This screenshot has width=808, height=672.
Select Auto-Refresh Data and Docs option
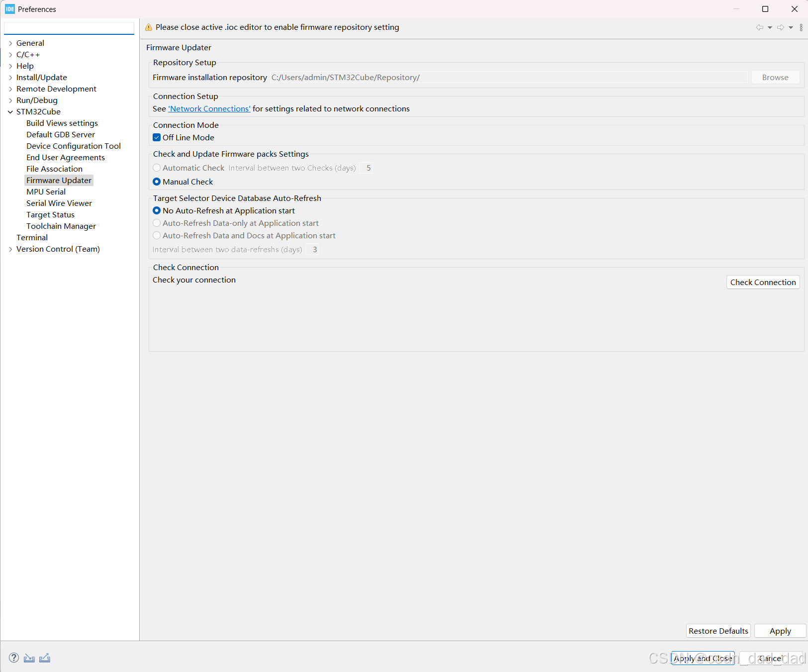pos(157,235)
